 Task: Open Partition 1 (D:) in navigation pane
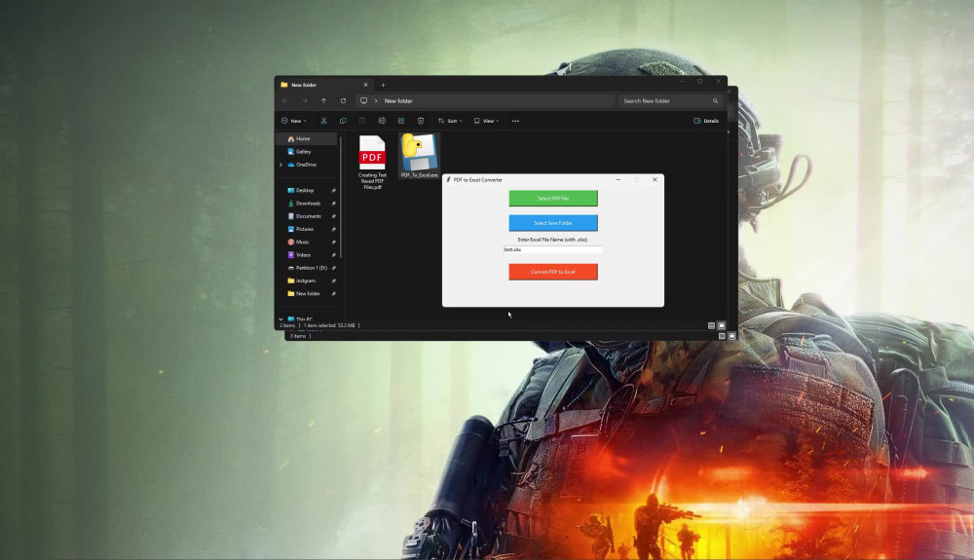307,268
